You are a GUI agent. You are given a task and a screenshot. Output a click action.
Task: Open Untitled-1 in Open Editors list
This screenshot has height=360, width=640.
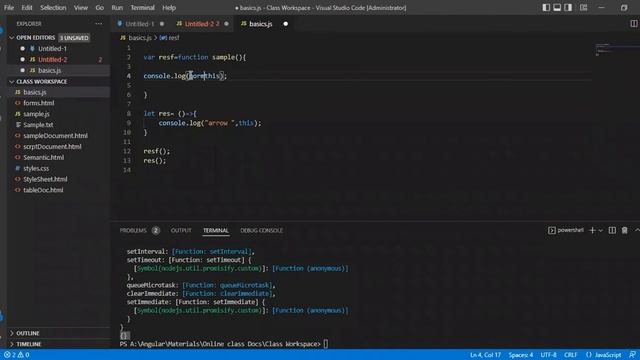52,49
